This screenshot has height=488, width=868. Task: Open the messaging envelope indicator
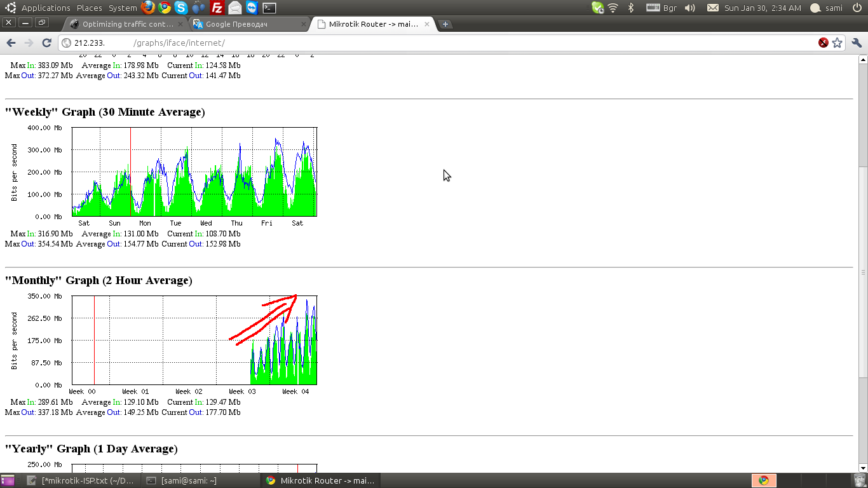click(713, 8)
